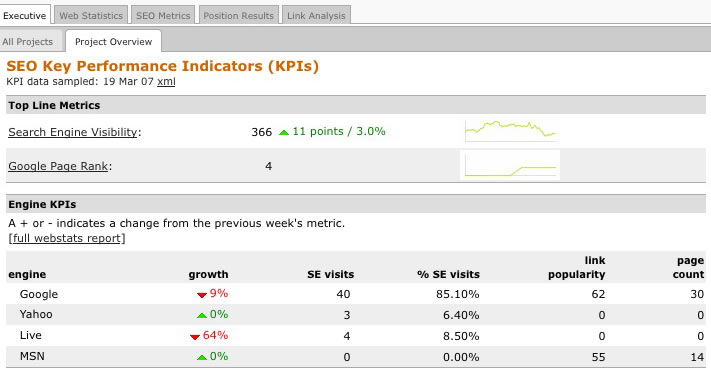Screen dimensions: 711x375
Task: Click the green up arrow in MSN row
Action: pyautogui.click(x=202, y=357)
